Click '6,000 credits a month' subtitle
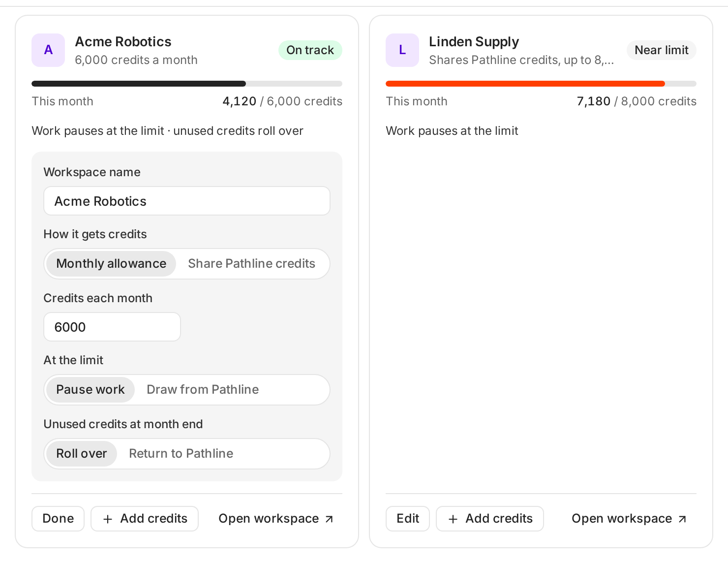Viewport: 728px width, 563px height. click(136, 60)
